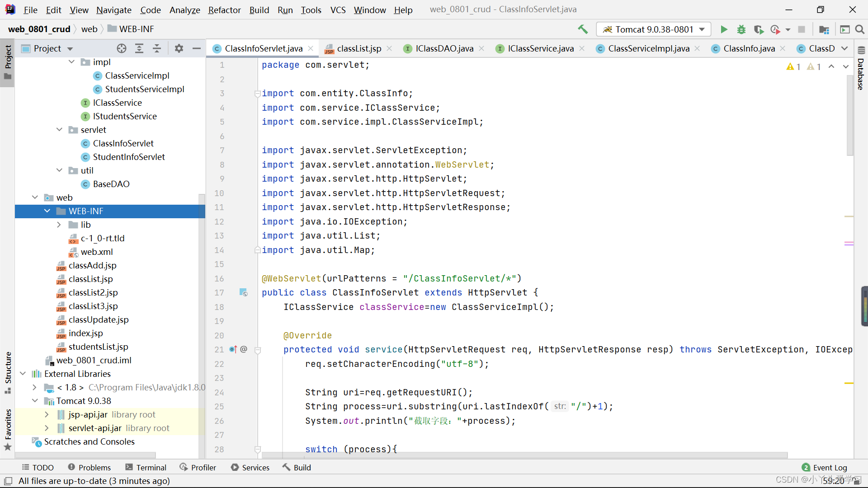Collapse the Tomcat 9.0.38 library node
Screen dimensions: 868x488
click(35, 401)
